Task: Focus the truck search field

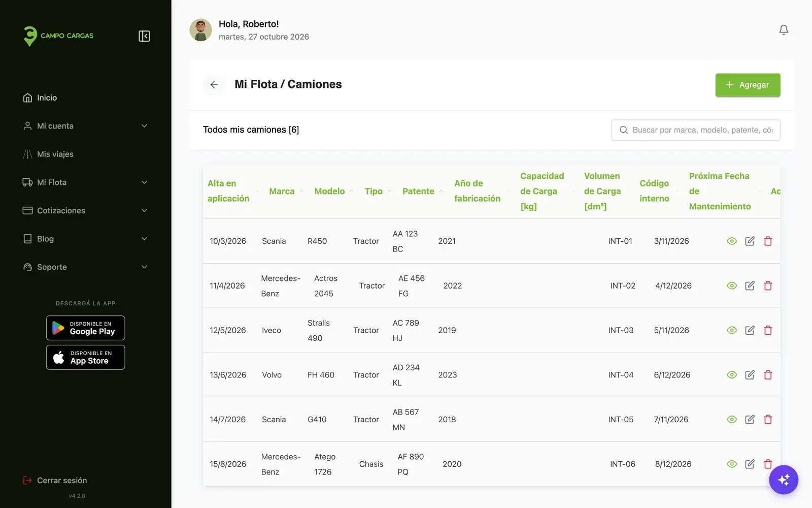Action: click(x=695, y=130)
